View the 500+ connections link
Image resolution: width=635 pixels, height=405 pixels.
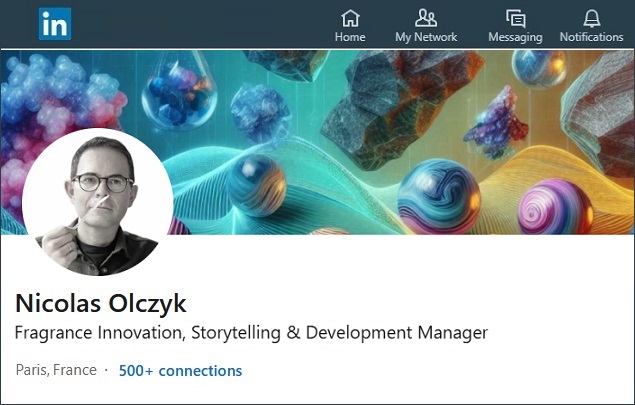tap(180, 370)
